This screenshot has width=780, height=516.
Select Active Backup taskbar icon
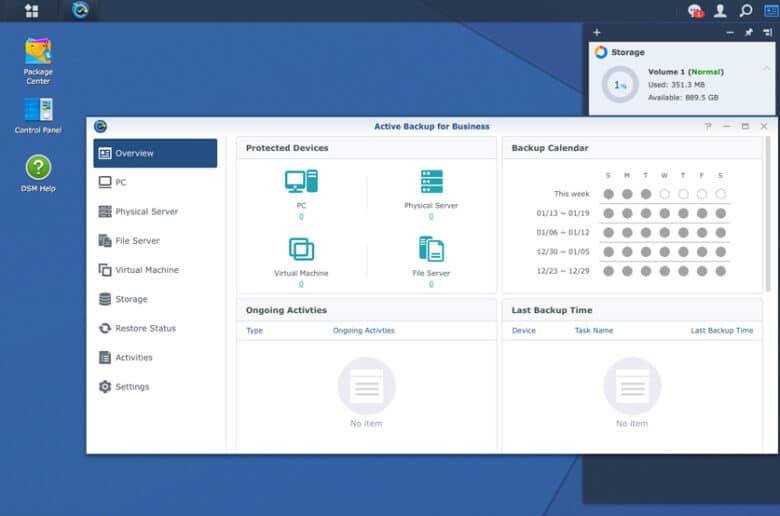pos(80,10)
